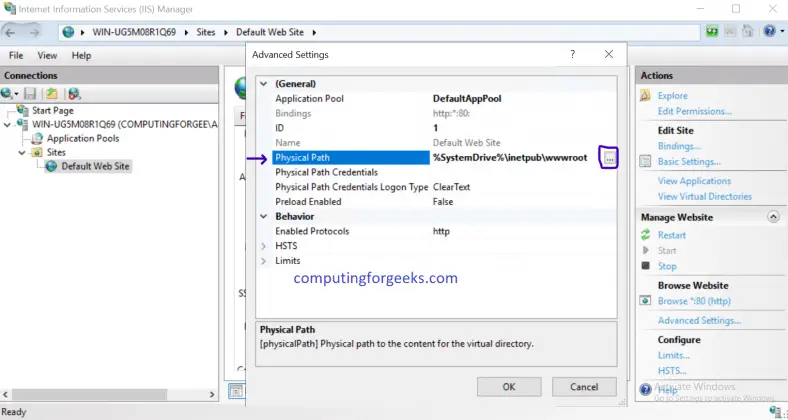Click the help question mark in dialog title
The height and width of the screenshot is (420, 788).
(x=572, y=54)
